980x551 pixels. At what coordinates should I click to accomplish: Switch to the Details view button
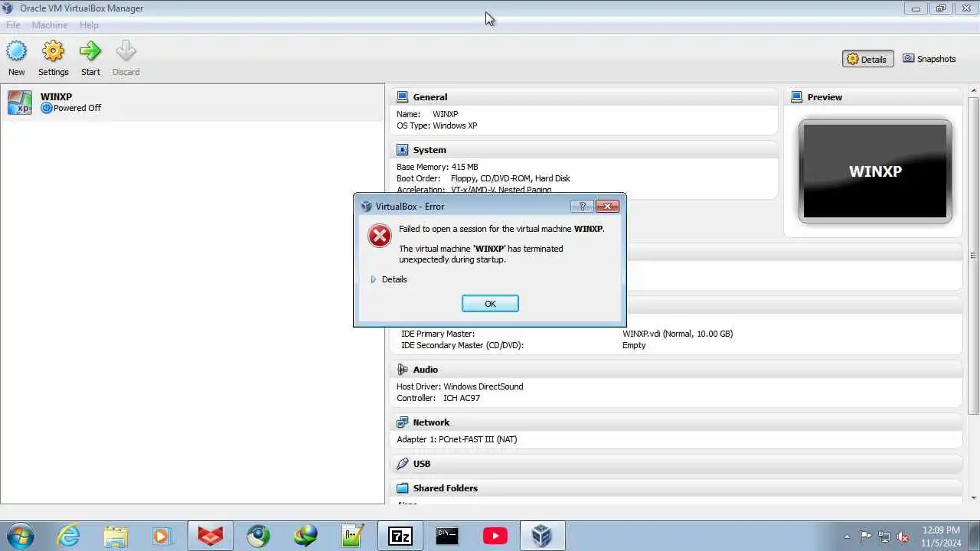coord(867,59)
